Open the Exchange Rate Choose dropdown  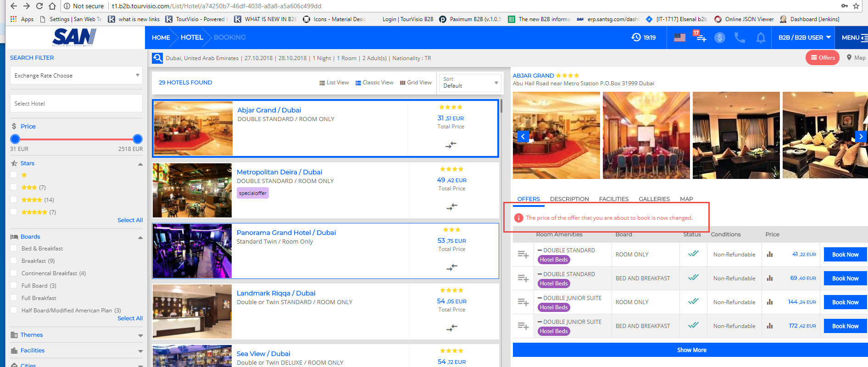tap(76, 75)
